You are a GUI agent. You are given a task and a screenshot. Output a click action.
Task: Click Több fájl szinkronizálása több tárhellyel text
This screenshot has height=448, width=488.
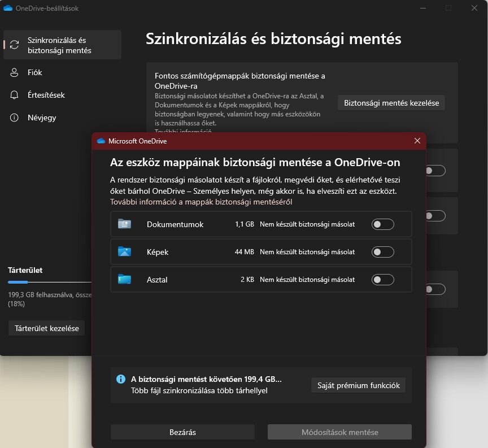[199, 391]
